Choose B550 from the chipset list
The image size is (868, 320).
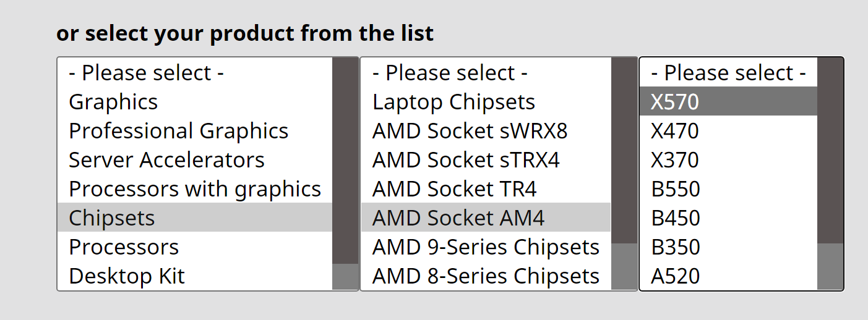coord(729,189)
